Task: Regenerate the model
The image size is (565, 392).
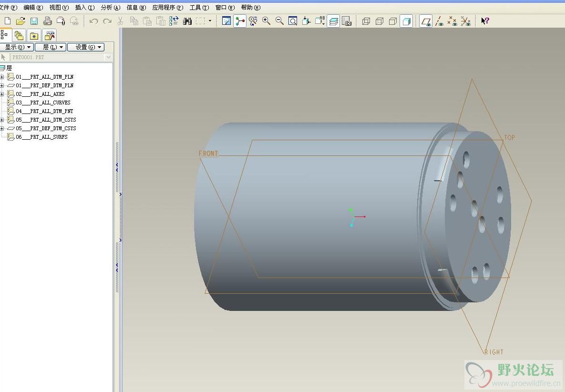Action: (174, 21)
